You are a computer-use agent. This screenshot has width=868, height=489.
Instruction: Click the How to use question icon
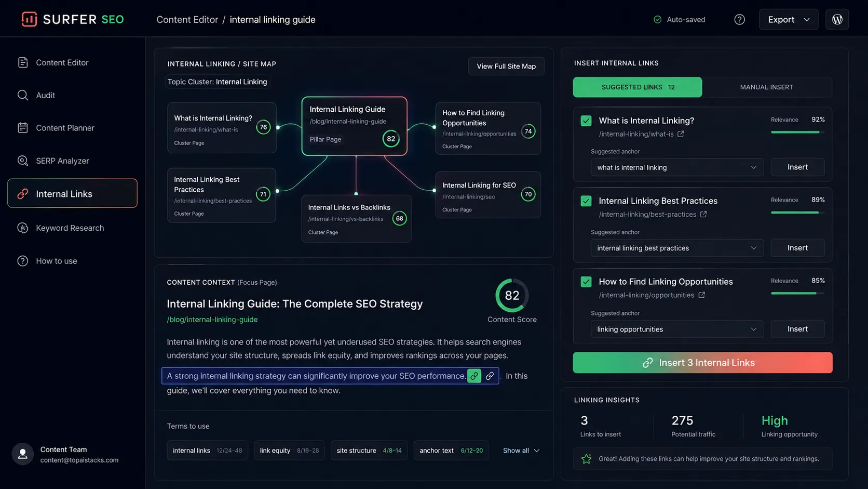point(23,261)
